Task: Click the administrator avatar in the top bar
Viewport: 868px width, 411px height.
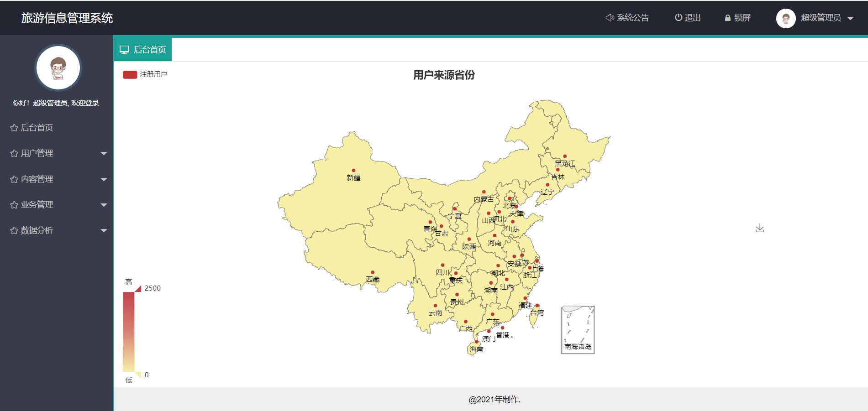Action: 786,18
